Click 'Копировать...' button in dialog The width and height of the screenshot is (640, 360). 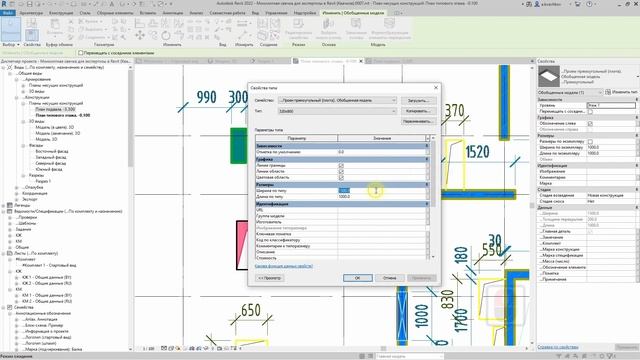click(418, 111)
